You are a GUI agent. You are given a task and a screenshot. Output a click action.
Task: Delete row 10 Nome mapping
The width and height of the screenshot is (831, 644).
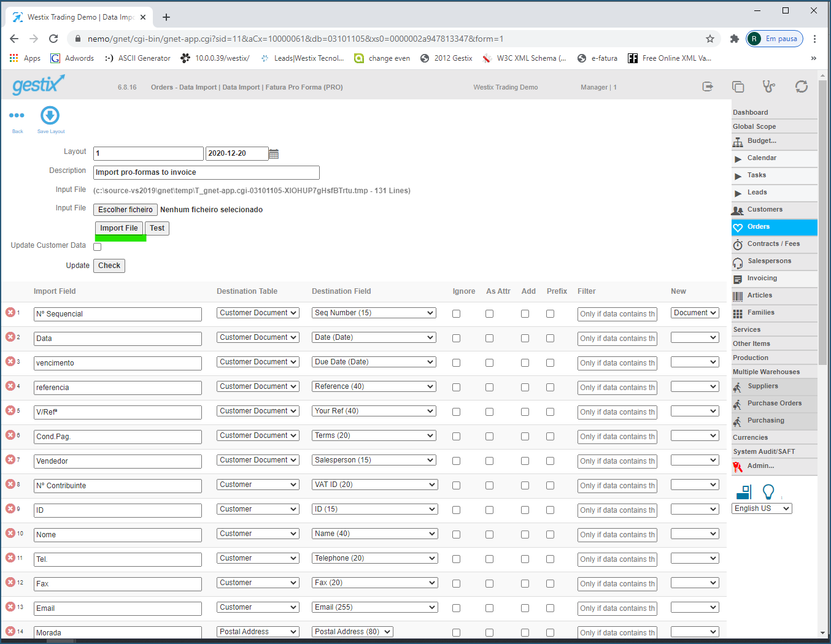(x=10, y=533)
